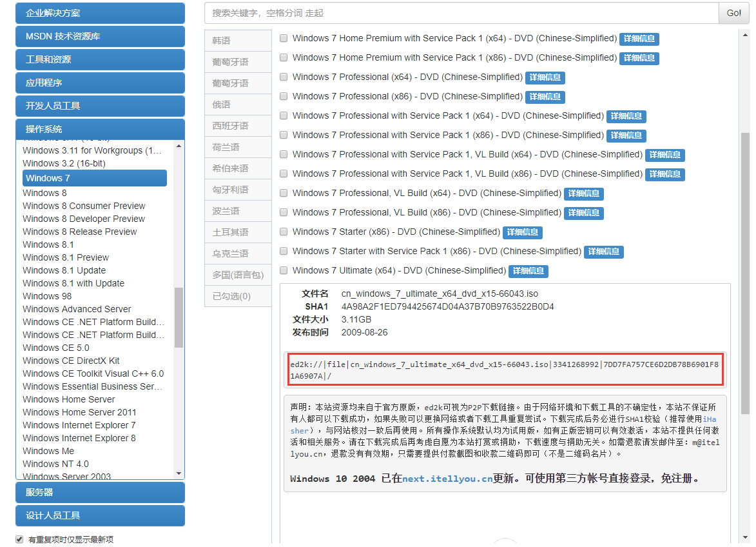Select Windows 8.1 Update from the OS list
The width and height of the screenshot is (756, 547).
(64, 270)
